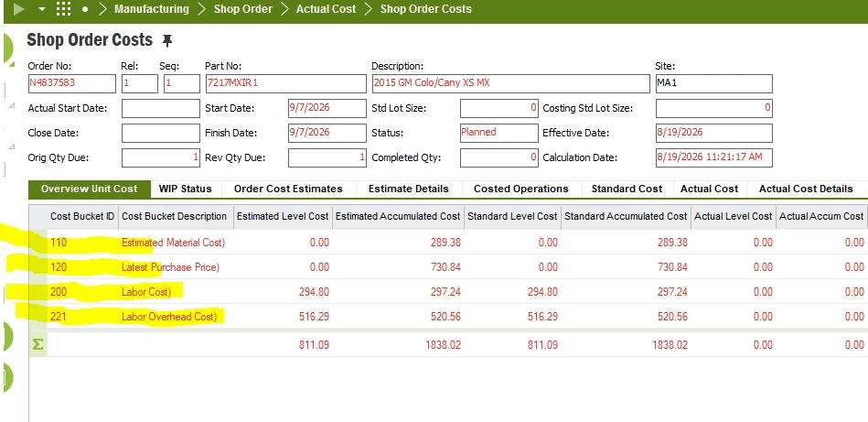
Task: Click standard accumulated cost value 520.56
Action: click(672, 317)
